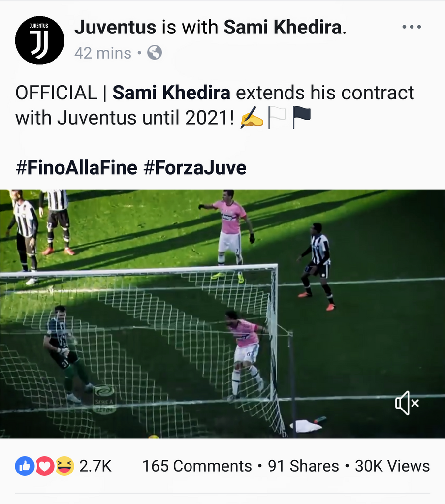Click the black flag emoji in post
This screenshot has height=504, width=445.
[302, 118]
